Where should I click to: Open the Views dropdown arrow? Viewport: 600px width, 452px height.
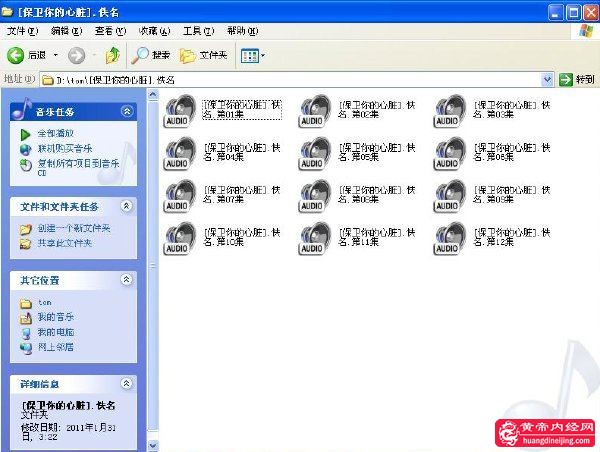pyautogui.click(x=263, y=56)
